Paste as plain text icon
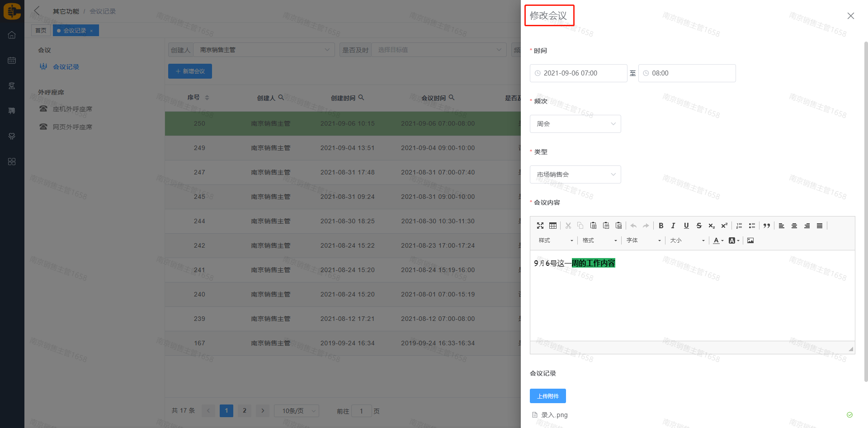 (x=606, y=226)
